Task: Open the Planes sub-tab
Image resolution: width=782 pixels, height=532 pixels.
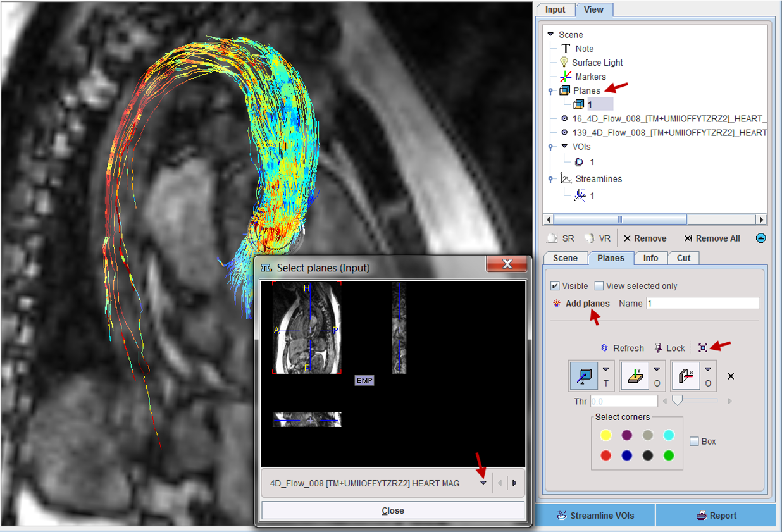Action: (611, 258)
